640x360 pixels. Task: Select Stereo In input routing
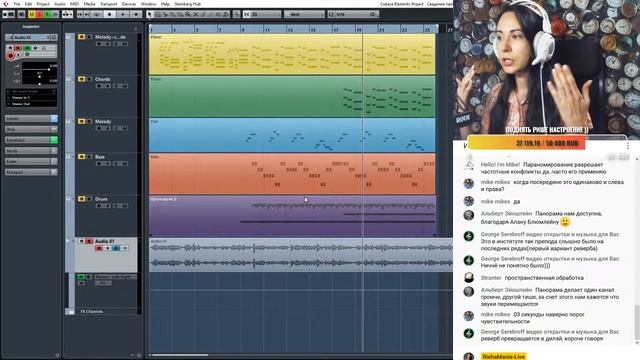(x=31, y=98)
